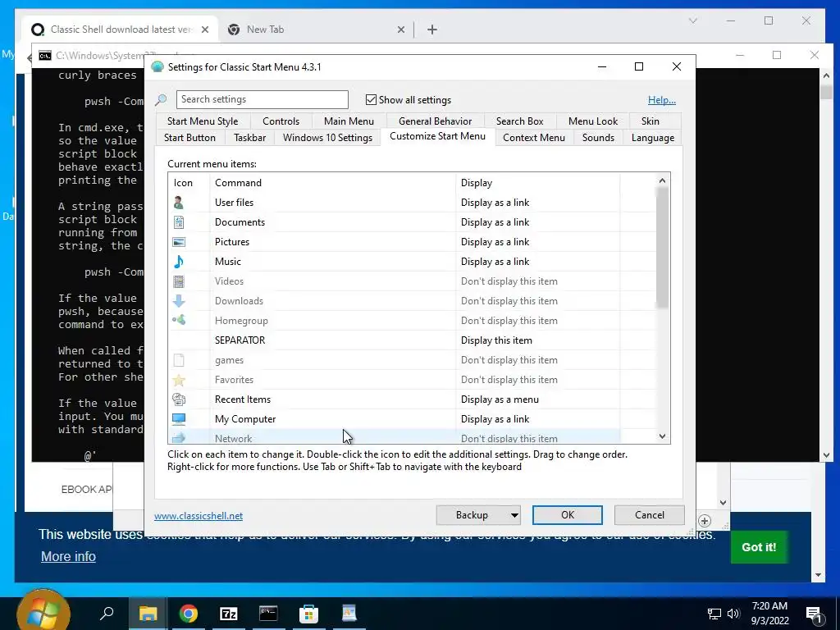The image size is (840, 630).
Task: Click the menu items list scrollbar thumb
Action: [x=662, y=248]
